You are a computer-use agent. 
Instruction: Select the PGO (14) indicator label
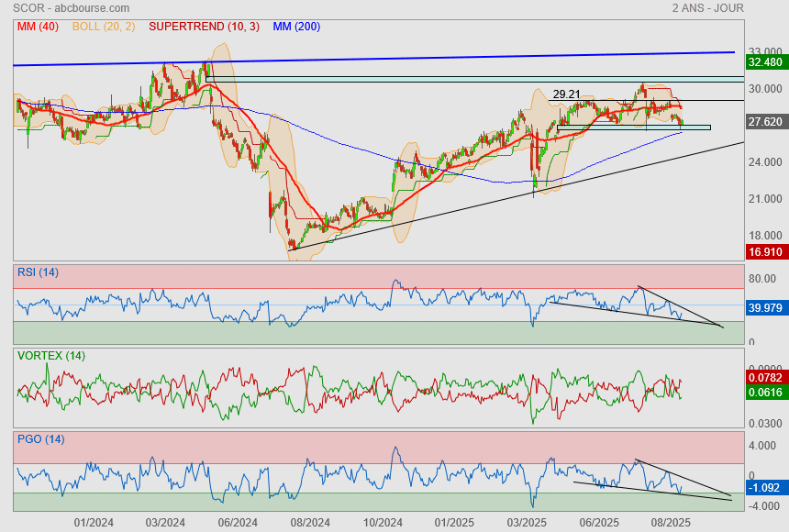pos(40,439)
